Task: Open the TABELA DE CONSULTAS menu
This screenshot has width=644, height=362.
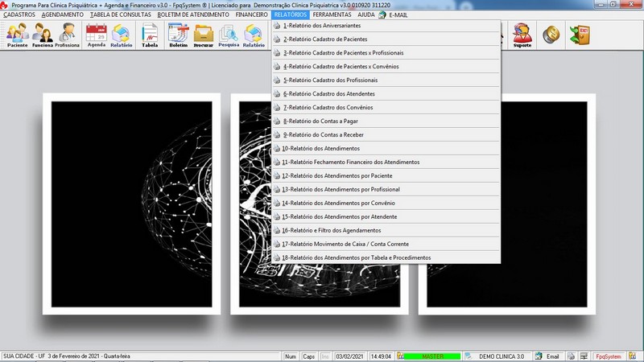Action: [x=120, y=14]
